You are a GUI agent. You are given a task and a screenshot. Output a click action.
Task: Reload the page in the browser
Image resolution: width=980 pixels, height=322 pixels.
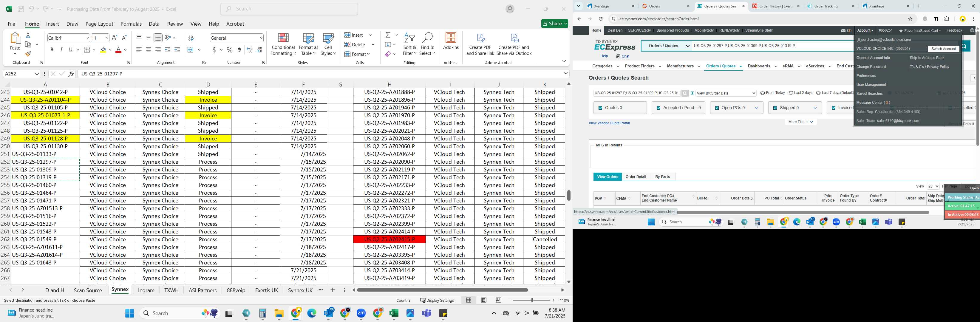tap(600, 18)
